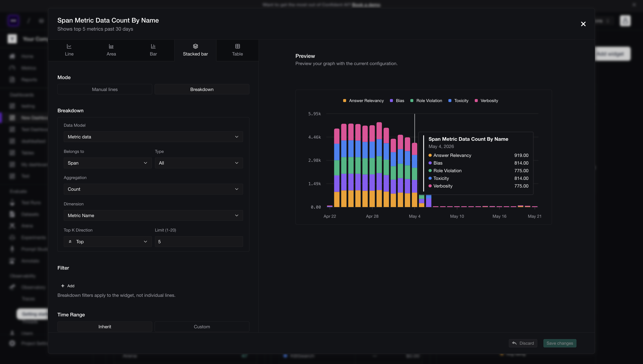Viewport: 643px width, 364px height.
Task: Click the Discard undo arrow icon
Action: 514,343
